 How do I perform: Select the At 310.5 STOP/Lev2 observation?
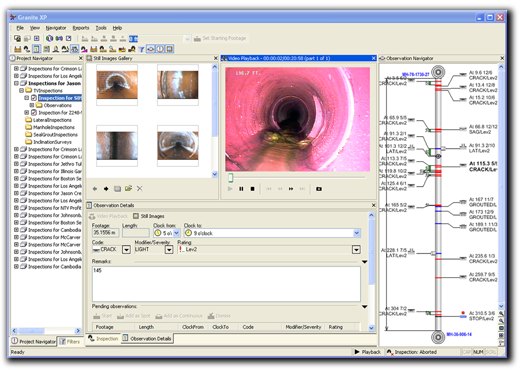point(483,316)
